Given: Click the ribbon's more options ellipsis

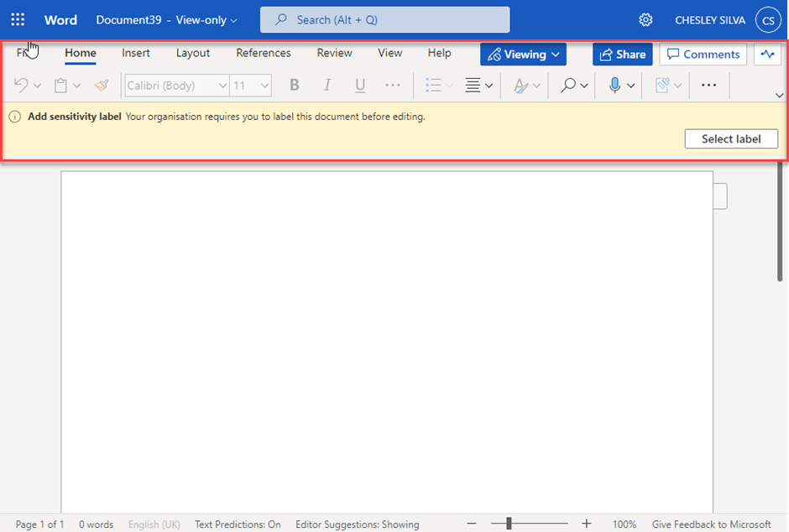Looking at the screenshot, I should (708, 85).
